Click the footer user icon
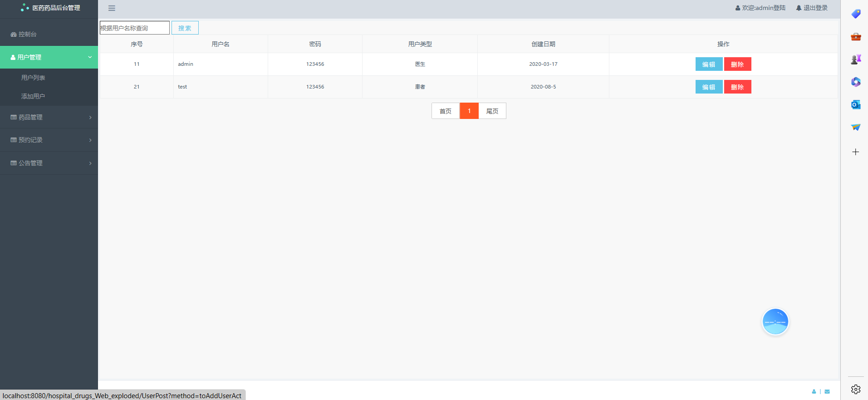 [814, 391]
